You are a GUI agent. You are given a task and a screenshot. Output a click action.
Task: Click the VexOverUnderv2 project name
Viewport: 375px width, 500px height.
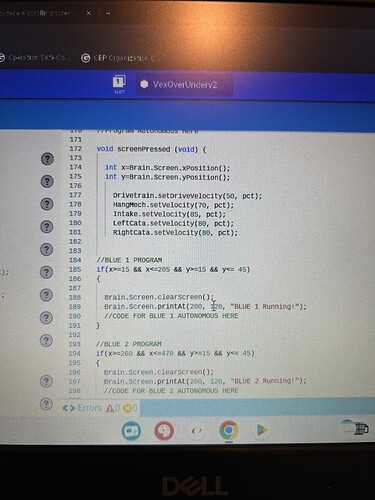click(185, 85)
